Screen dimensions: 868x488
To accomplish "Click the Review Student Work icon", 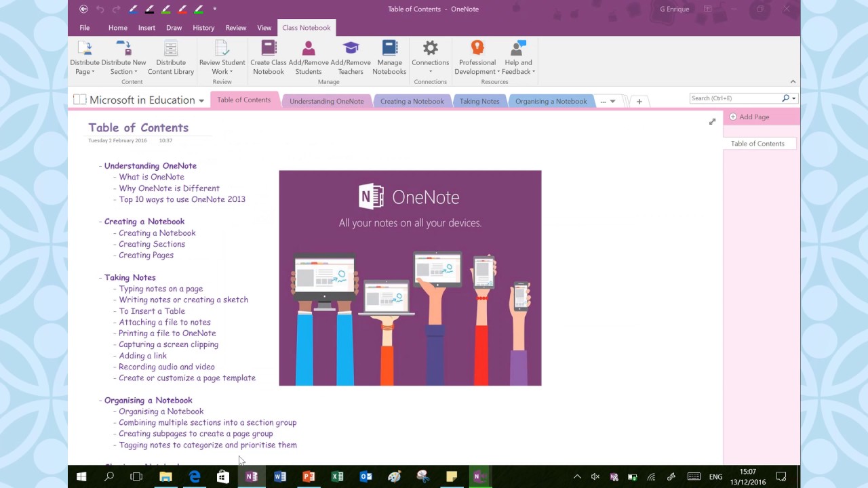I will tap(222, 48).
